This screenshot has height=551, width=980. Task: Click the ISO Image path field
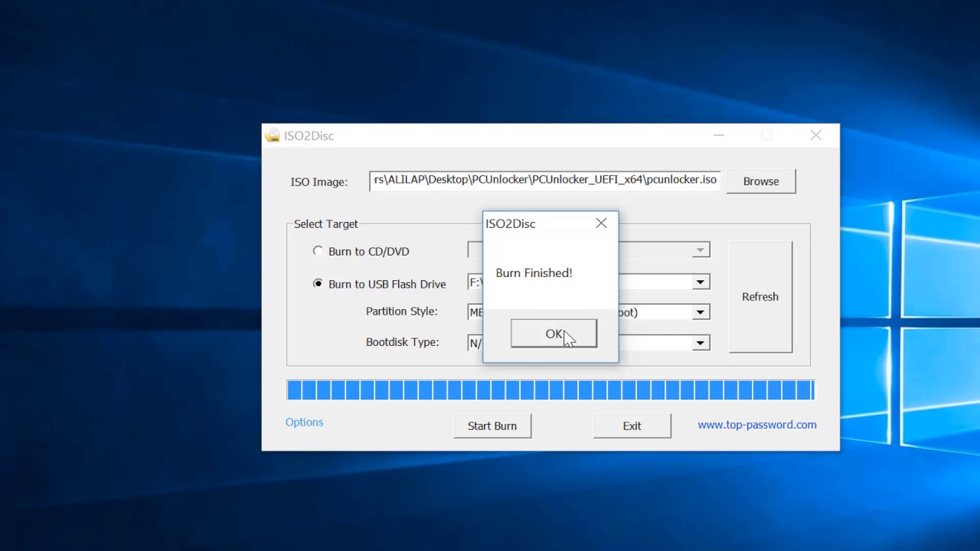click(x=544, y=181)
